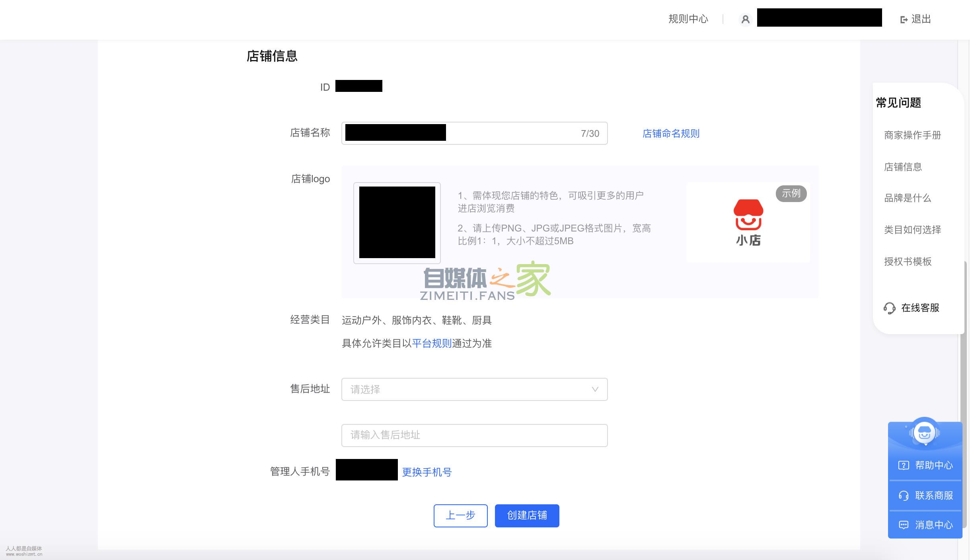Open 商家操作手册 in the FAQ sidebar
This screenshot has width=970, height=560.
pos(913,135)
